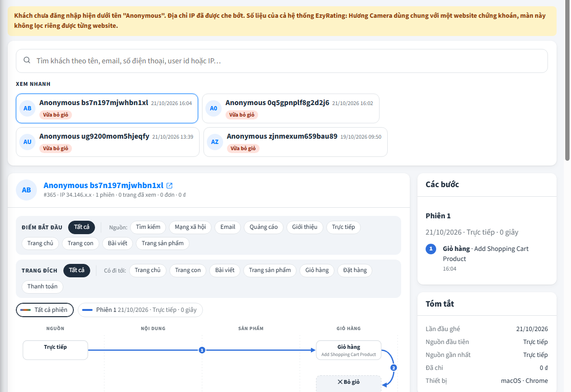The image size is (571, 392).
Task: Click the AZ avatar circle
Action: (215, 142)
